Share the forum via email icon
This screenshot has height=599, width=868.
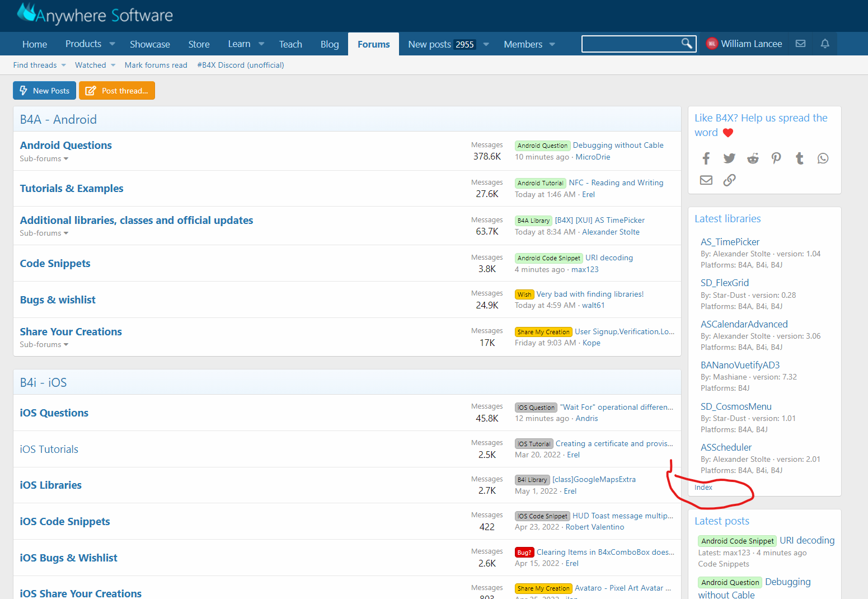click(x=706, y=180)
